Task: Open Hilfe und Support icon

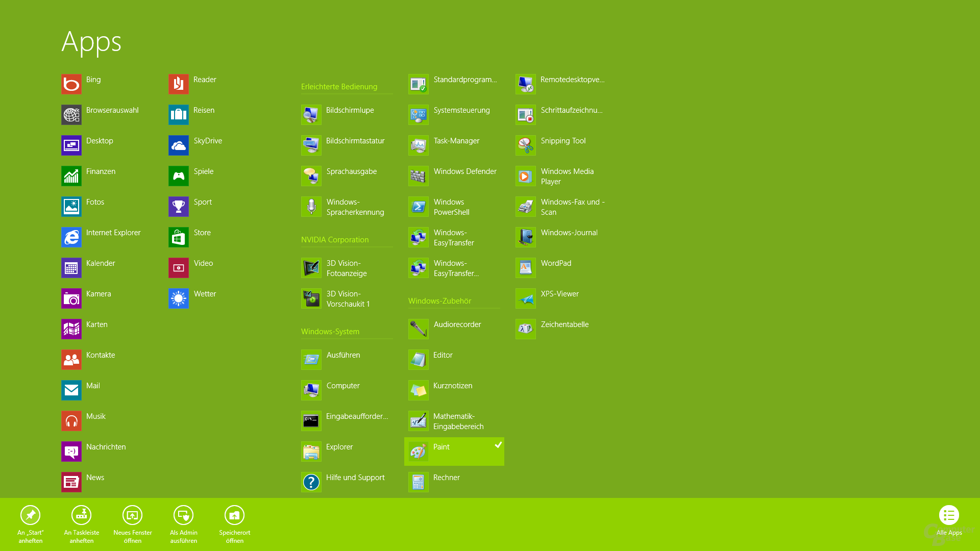Action: 311,482
